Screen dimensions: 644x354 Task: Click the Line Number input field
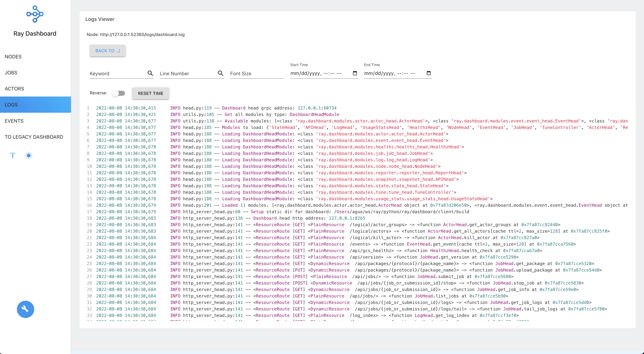(187, 73)
